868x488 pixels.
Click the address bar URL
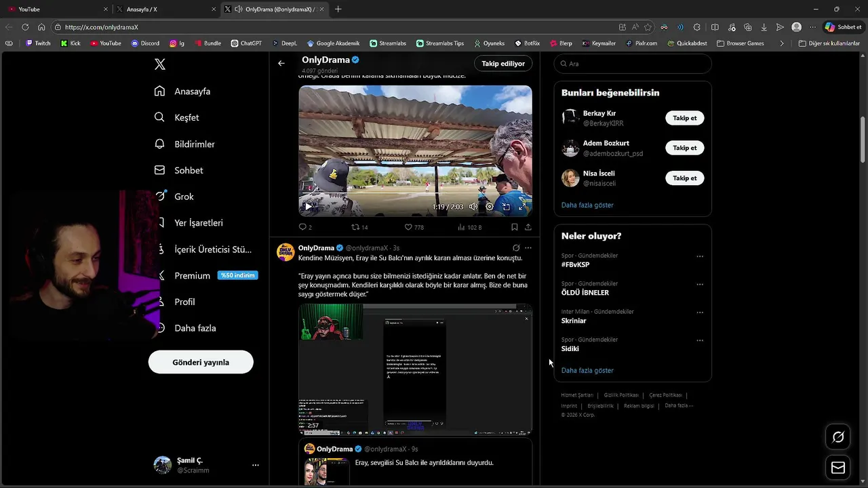[x=102, y=27]
